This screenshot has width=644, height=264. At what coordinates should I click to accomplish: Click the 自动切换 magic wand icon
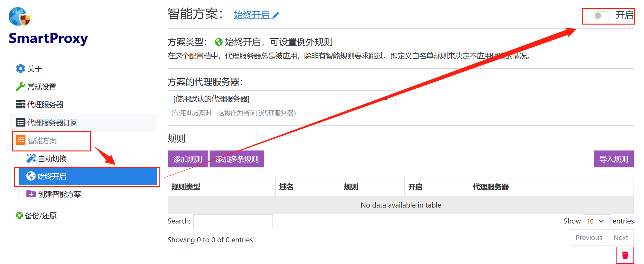click(x=31, y=158)
